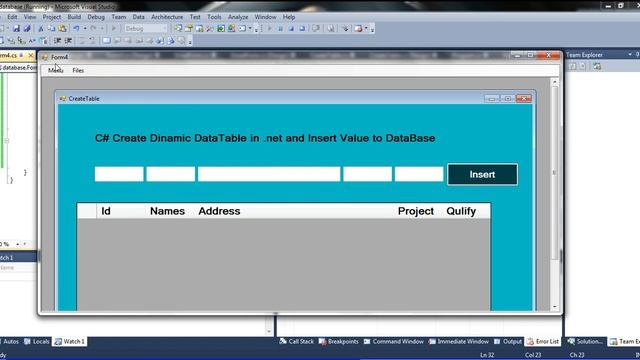Click the Address column header

pyautogui.click(x=293, y=211)
